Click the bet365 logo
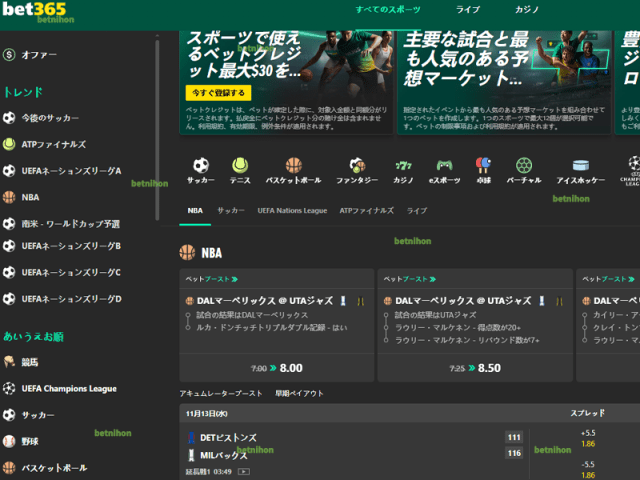This screenshot has width=640, height=480. [x=34, y=9]
